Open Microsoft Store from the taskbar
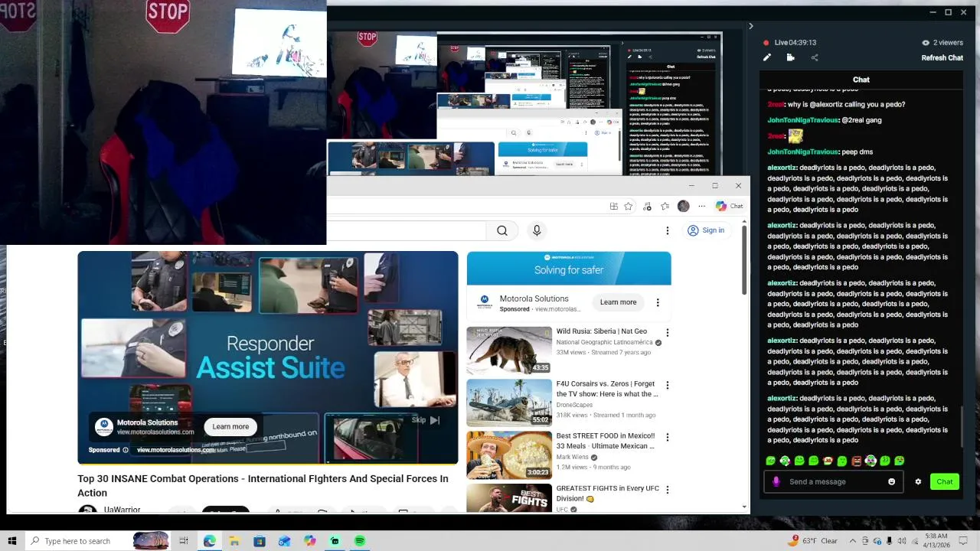The width and height of the screenshot is (980, 551). (260, 541)
